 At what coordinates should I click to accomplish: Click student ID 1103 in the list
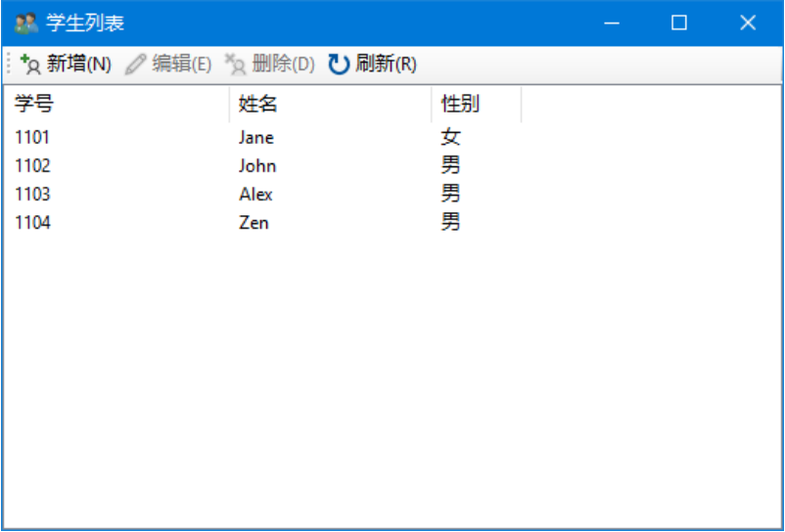(32, 195)
